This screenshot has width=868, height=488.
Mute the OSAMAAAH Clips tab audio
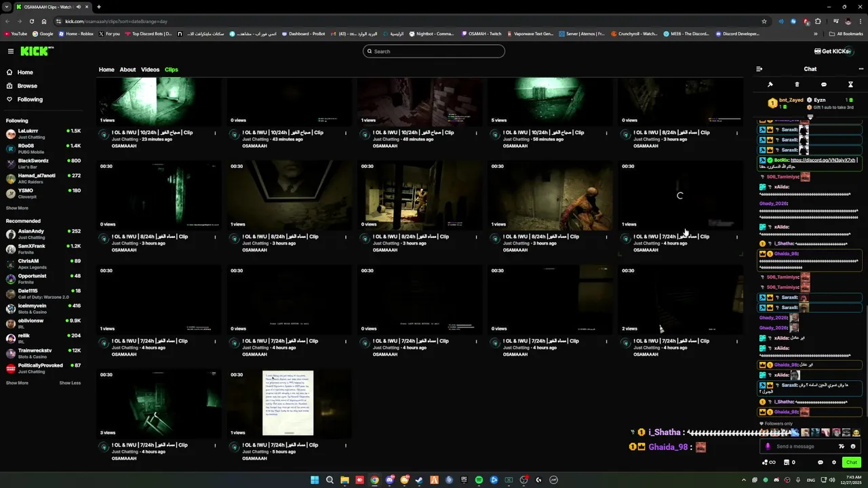click(x=78, y=7)
